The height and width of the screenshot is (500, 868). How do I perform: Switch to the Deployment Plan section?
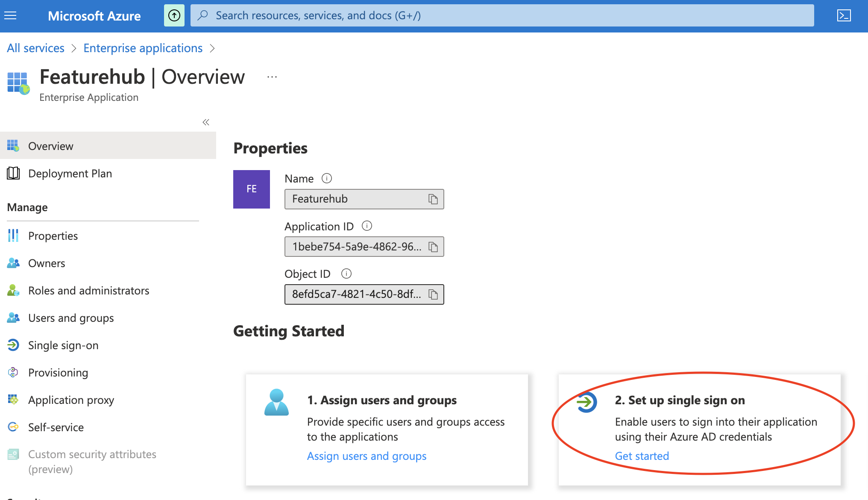click(70, 173)
